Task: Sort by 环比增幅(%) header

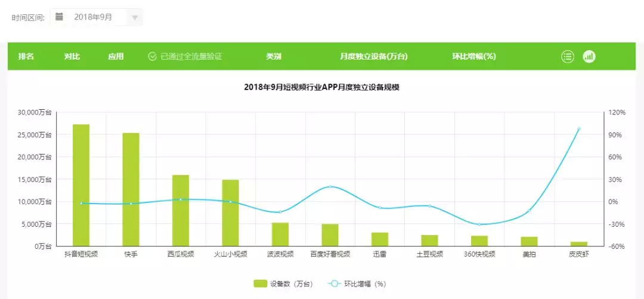Action: [474, 57]
